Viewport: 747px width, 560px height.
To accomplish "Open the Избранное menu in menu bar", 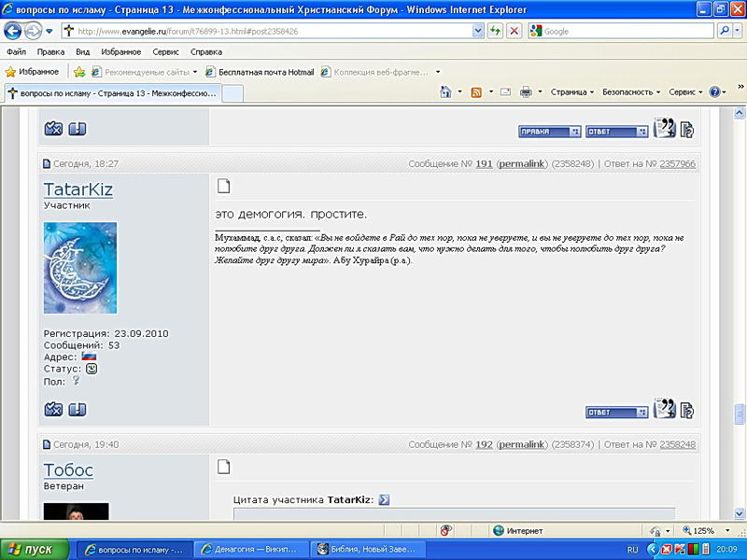I will (x=120, y=52).
